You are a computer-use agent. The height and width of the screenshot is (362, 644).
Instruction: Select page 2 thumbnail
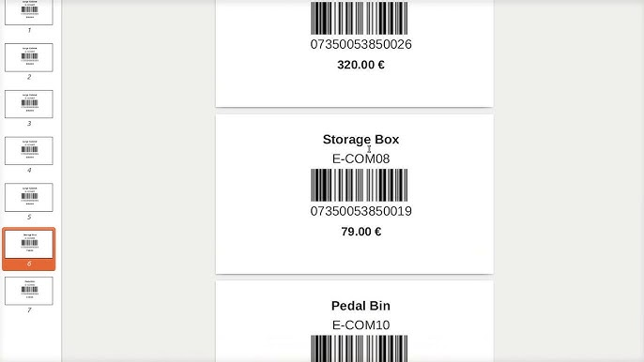point(29,57)
